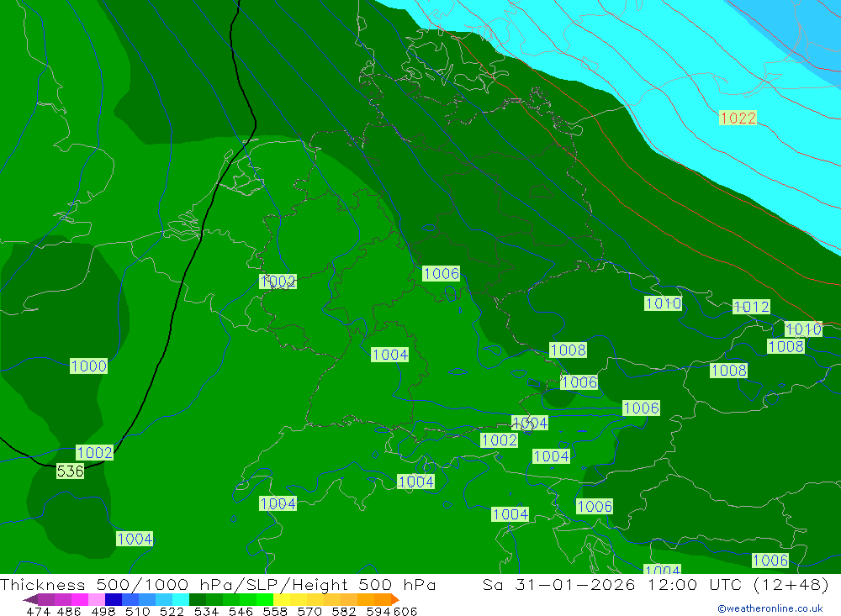
Task: Click the orange arrow at legend end
Action: click(x=394, y=599)
